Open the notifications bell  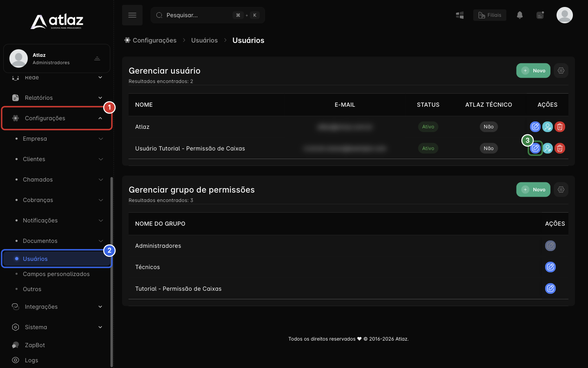520,15
